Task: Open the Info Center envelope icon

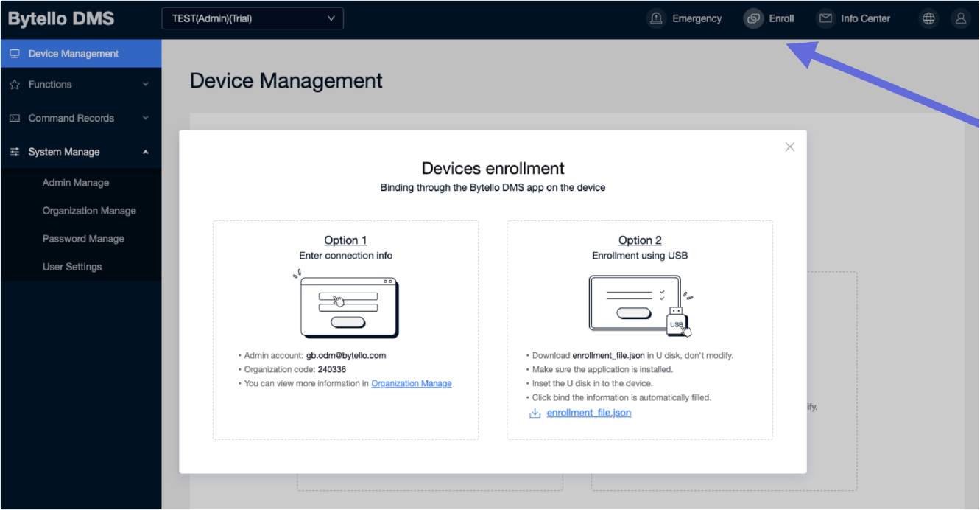Action: point(825,18)
